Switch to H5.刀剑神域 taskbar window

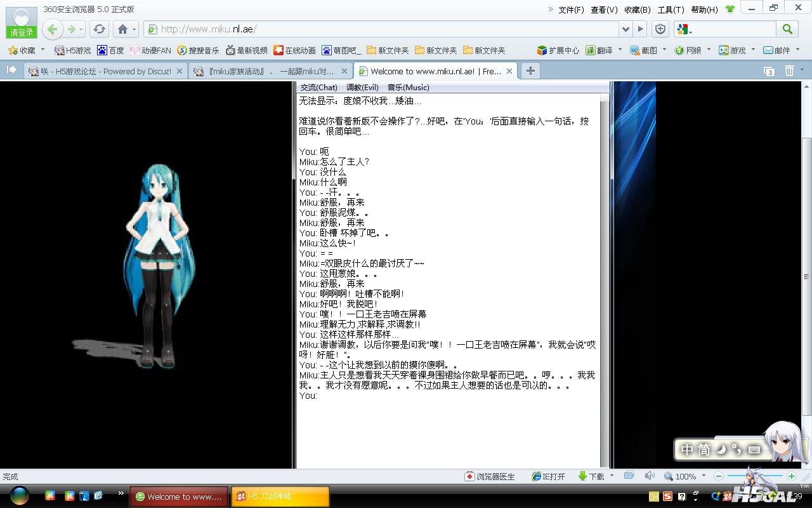click(x=280, y=497)
